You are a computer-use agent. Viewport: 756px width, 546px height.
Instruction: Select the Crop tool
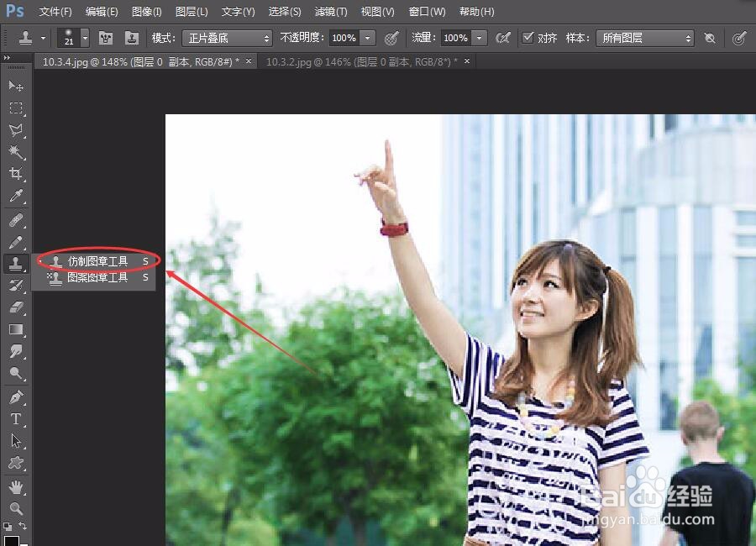pyautogui.click(x=15, y=174)
